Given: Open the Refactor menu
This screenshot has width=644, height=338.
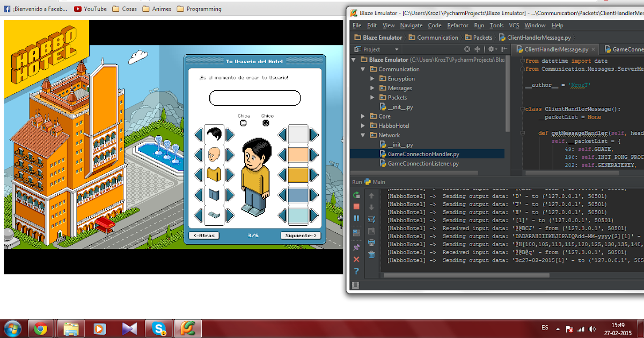Looking at the screenshot, I should click(458, 25).
